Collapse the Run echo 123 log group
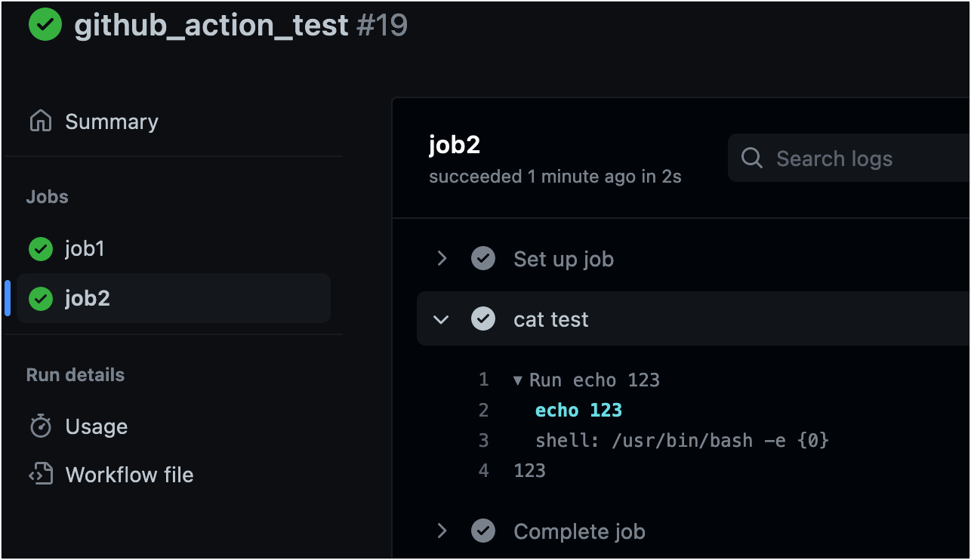This screenshot has width=971, height=560. [518, 380]
